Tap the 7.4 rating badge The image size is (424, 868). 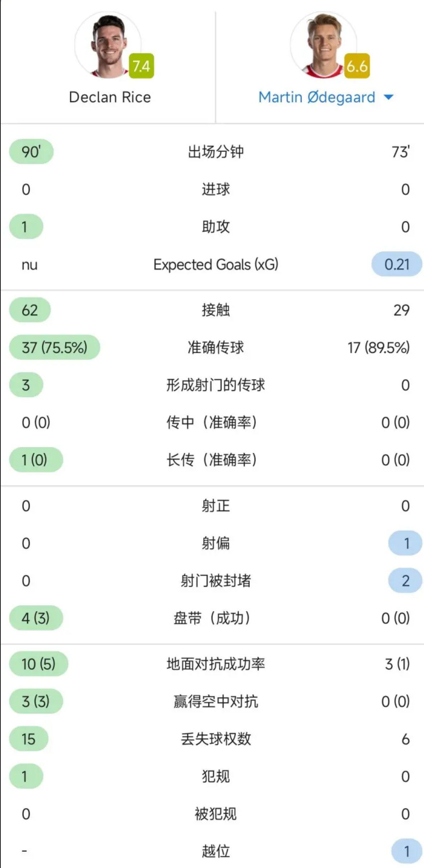pyautogui.click(x=141, y=66)
